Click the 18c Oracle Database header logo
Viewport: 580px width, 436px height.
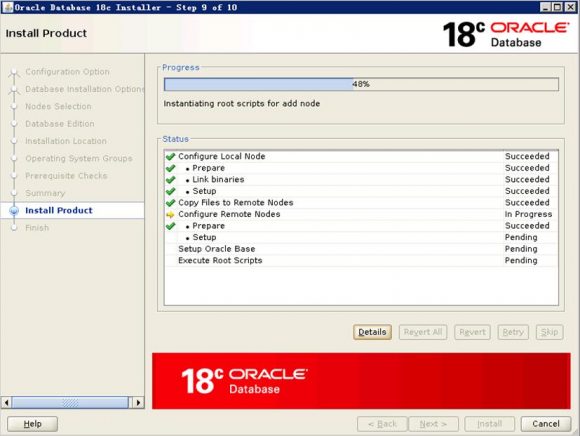pos(506,34)
